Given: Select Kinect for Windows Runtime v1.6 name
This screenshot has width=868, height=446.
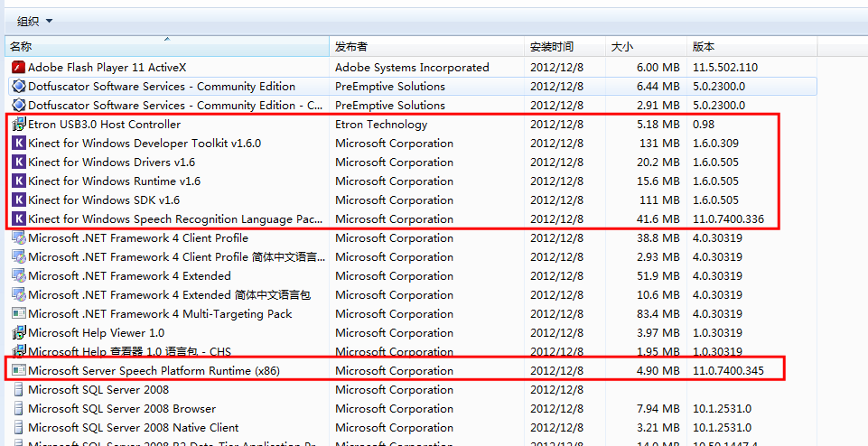Looking at the screenshot, I should pos(115,181).
